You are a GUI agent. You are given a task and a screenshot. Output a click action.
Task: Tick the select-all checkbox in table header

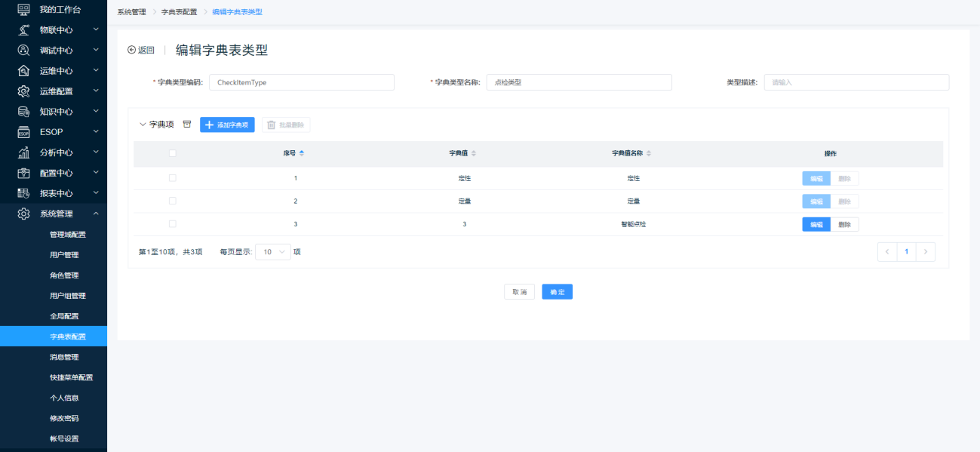[x=173, y=153]
